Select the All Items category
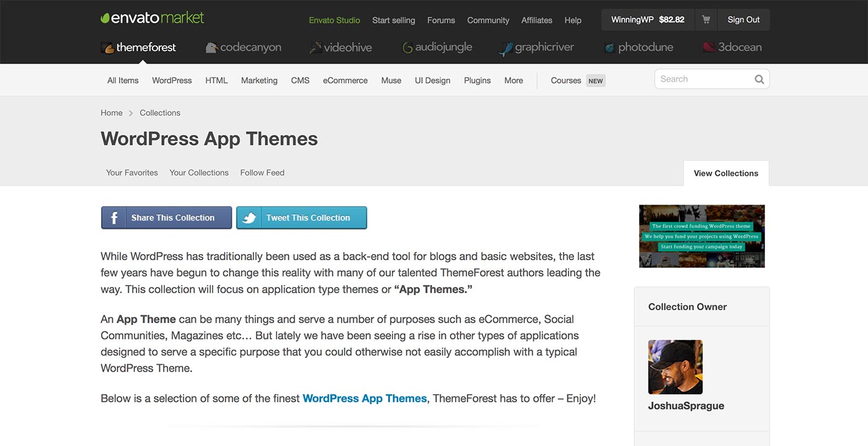The height and width of the screenshot is (446, 868). (x=123, y=81)
